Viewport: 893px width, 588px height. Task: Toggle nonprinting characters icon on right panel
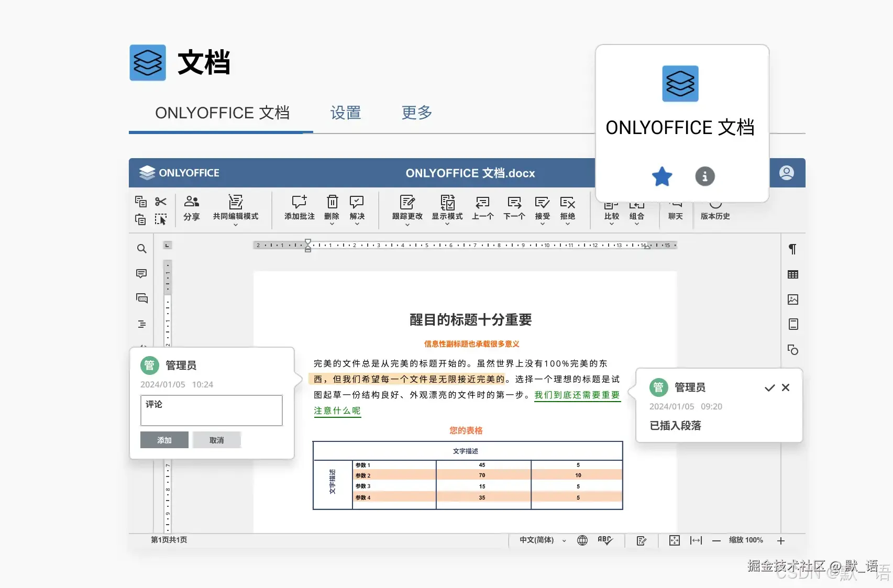[793, 249]
